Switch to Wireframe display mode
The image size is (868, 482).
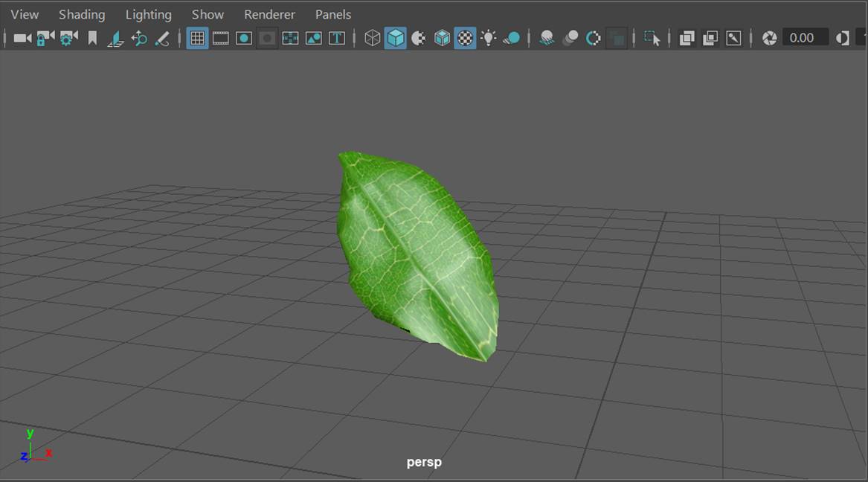click(x=372, y=38)
